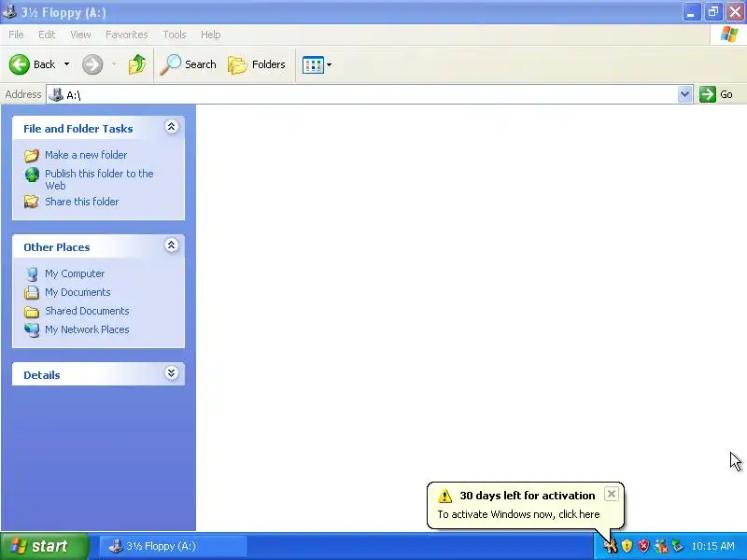This screenshot has height=560, width=747.
Task: Click Make a new folder link
Action: tap(86, 155)
